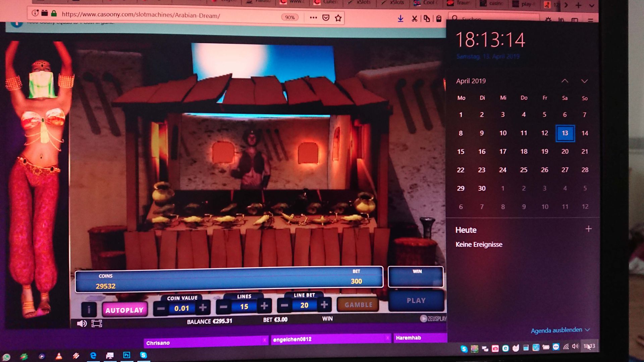Bookmark this page with the star
The height and width of the screenshot is (362, 644).
point(338,18)
